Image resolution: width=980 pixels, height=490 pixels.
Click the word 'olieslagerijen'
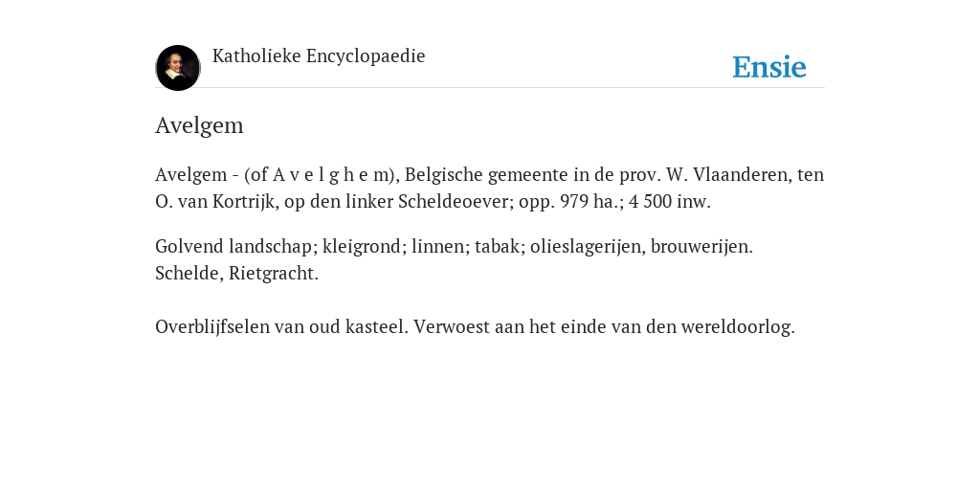coord(586,246)
